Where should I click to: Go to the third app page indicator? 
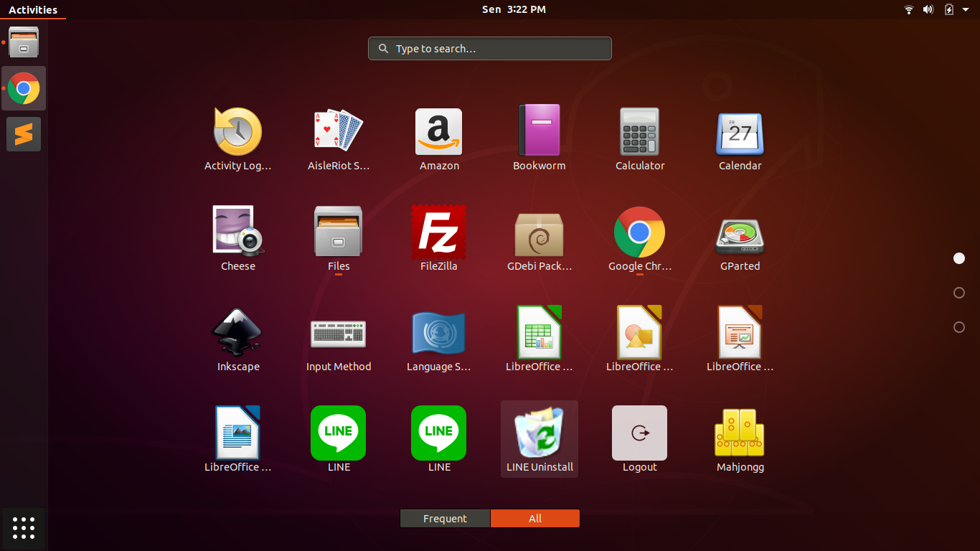tap(959, 327)
